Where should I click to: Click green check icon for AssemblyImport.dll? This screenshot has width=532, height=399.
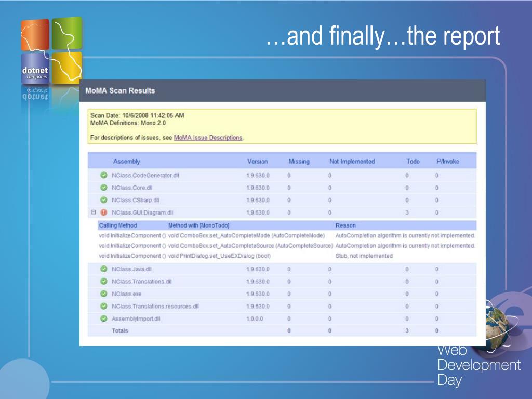104,318
